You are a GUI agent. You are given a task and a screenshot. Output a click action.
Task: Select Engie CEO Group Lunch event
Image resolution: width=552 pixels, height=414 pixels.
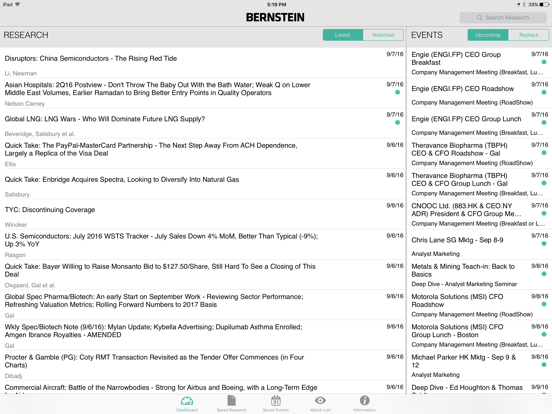479,124
